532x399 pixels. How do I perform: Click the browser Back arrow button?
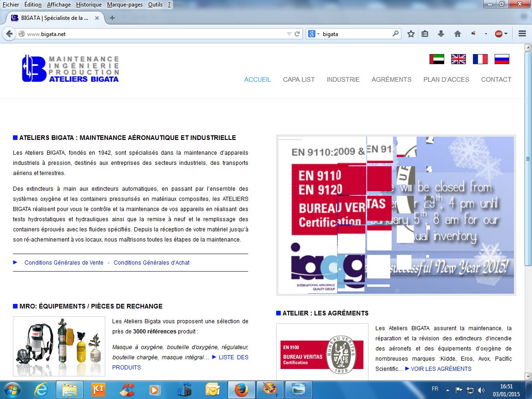click(x=10, y=34)
